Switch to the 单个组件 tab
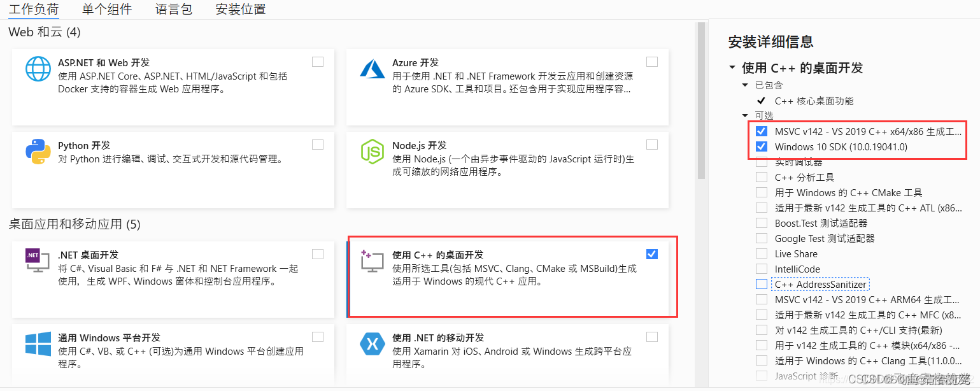The height and width of the screenshot is (391, 980). 107,10
